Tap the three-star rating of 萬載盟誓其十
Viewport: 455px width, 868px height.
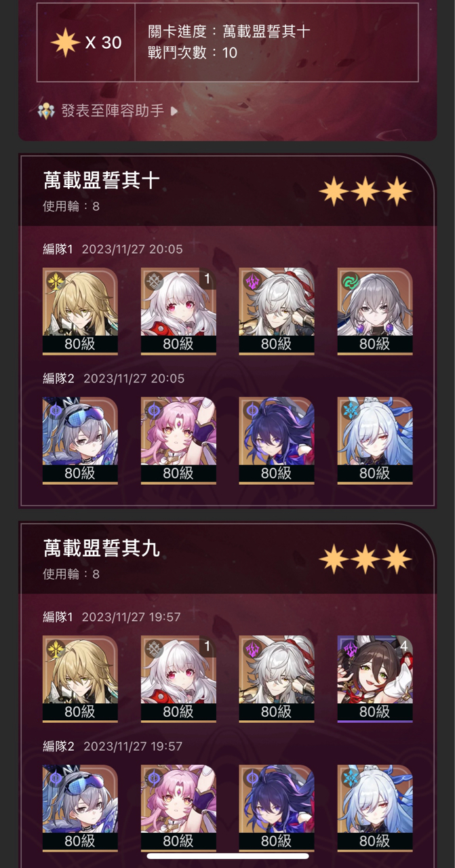click(365, 192)
